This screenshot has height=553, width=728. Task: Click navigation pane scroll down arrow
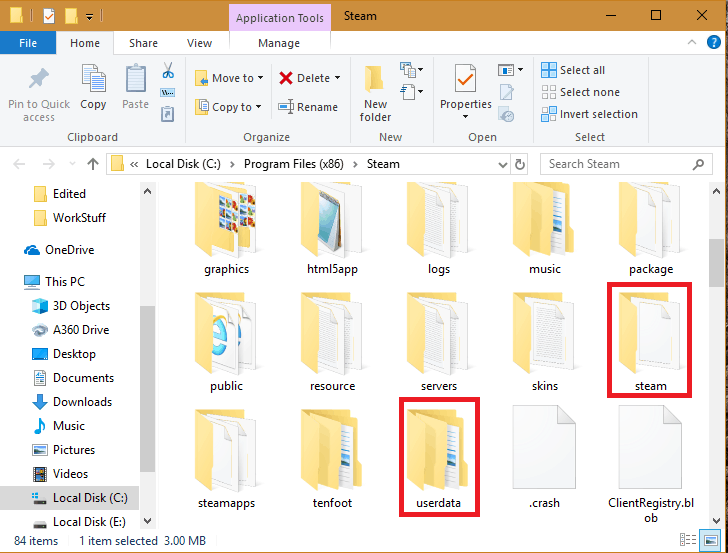pyautogui.click(x=147, y=521)
